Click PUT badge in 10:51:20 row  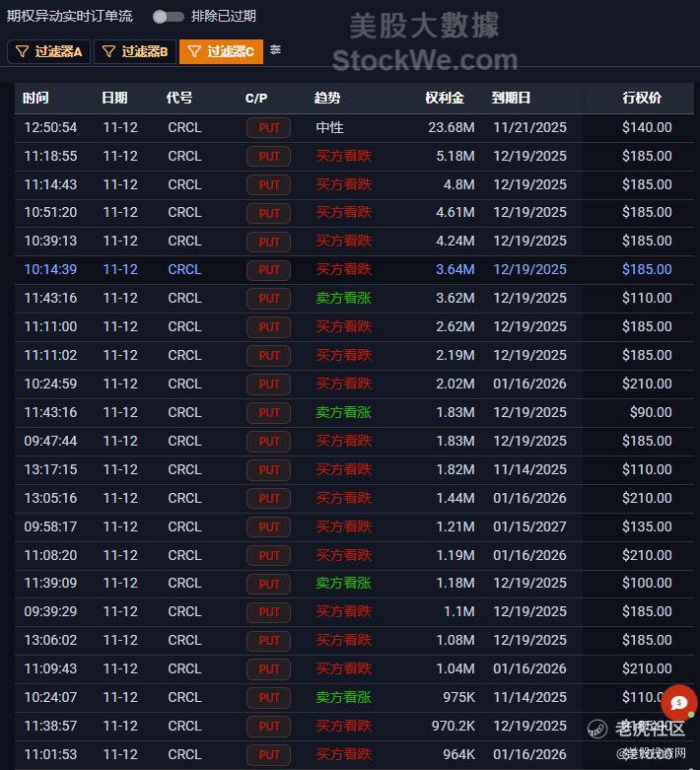pos(269,213)
